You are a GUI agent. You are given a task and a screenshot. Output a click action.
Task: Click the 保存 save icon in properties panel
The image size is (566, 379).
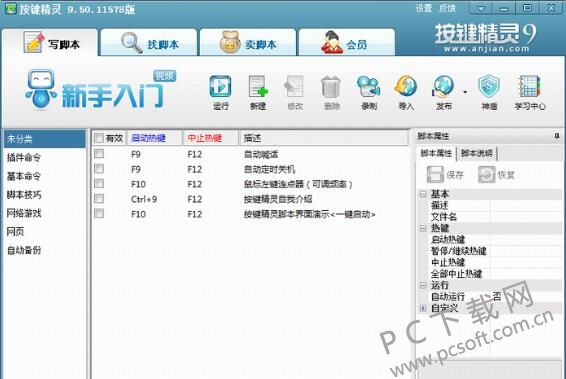pyautogui.click(x=435, y=175)
